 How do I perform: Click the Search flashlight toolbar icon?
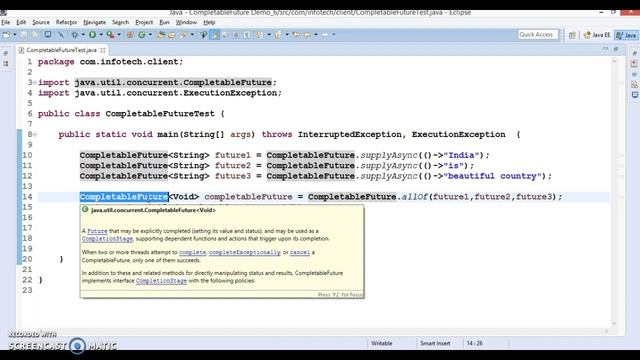[x=183, y=35]
